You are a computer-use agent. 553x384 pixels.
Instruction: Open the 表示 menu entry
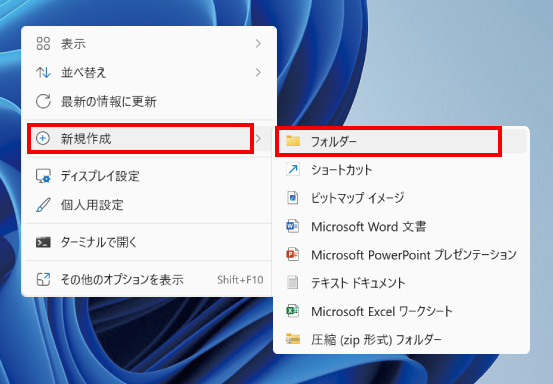click(149, 44)
